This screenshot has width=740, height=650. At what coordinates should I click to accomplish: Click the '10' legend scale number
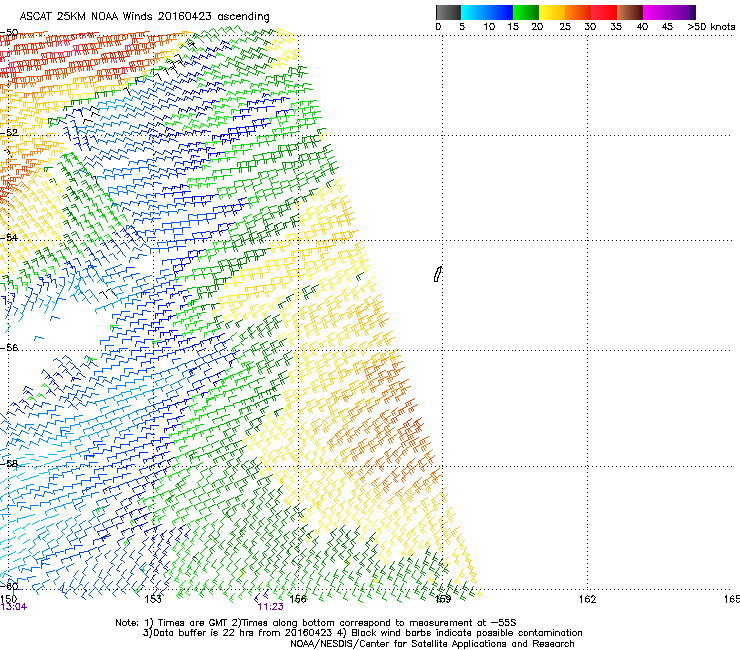[489, 27]
